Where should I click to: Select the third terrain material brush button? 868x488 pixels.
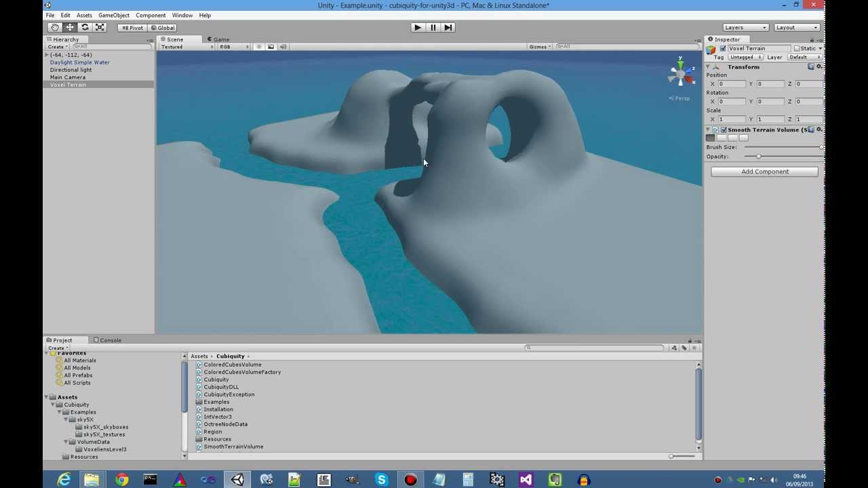(732, 138)
